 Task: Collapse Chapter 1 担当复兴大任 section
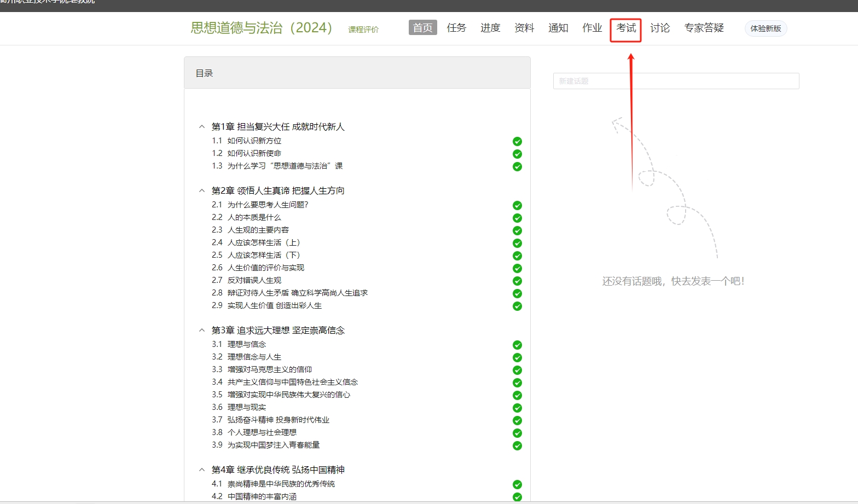(x=202, y=127)
